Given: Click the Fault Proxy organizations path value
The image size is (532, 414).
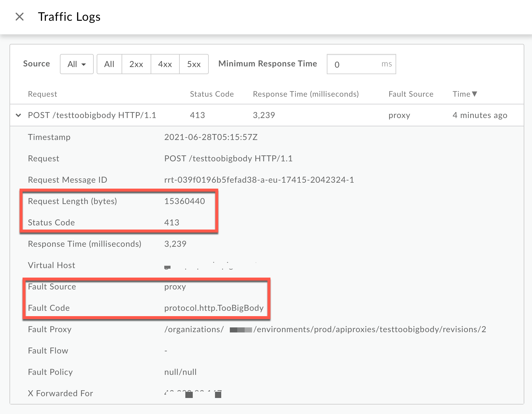Looking at the screenshot, I should point(325,329).
